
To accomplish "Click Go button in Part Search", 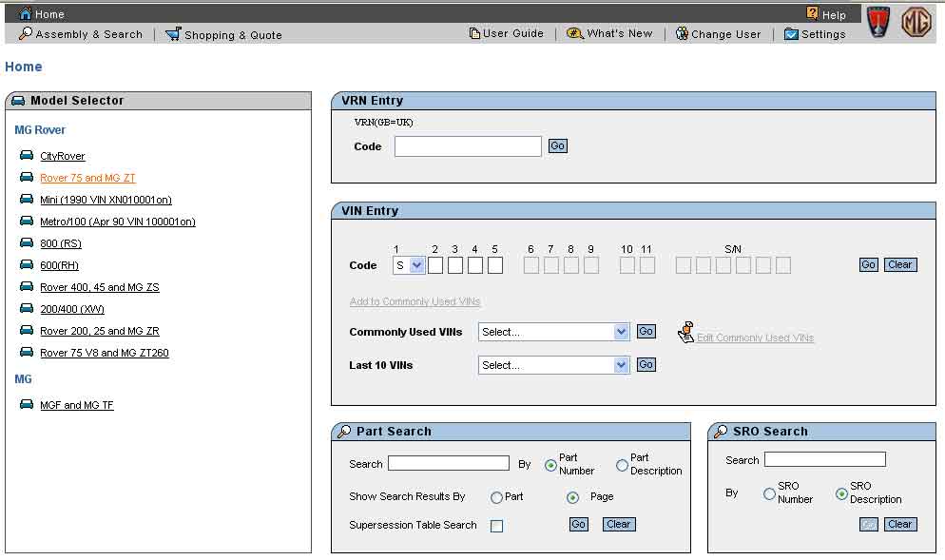I will click(x=579, y=525).
